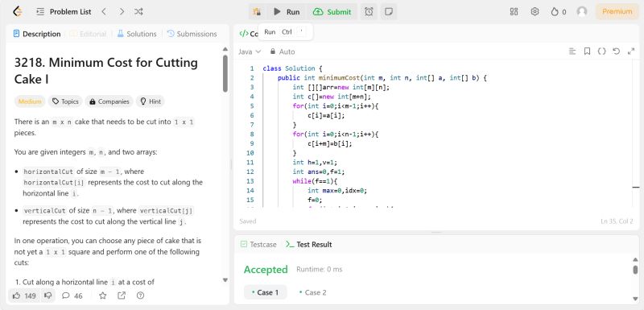
Task: Dislike the problem with thumbs down
Action: (x=48, y=296)
